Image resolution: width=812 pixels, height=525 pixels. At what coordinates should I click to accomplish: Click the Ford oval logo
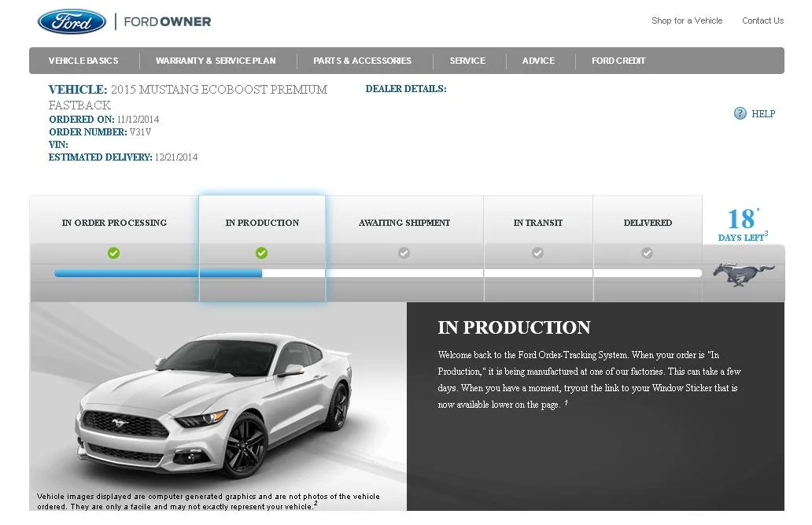click(x=72, y=21)
